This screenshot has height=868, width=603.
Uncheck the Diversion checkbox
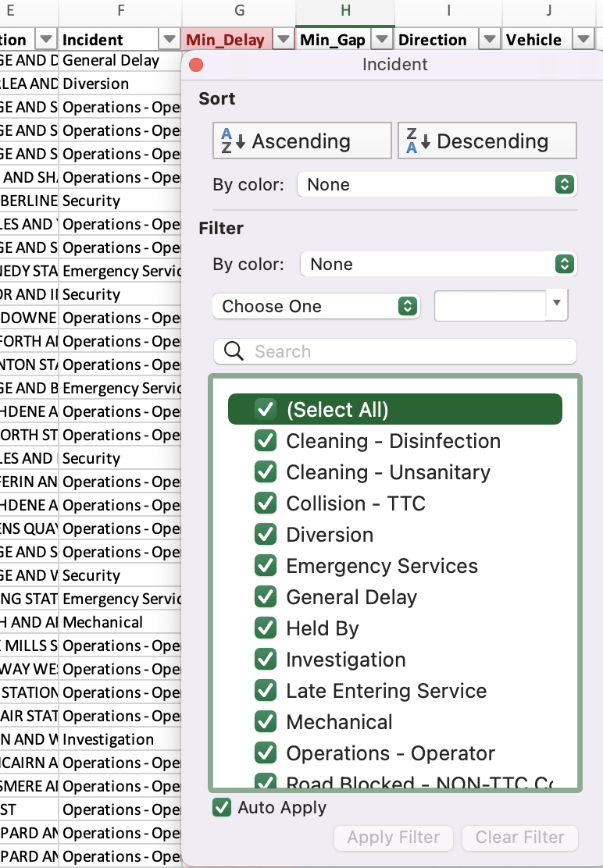click(266, 534)
